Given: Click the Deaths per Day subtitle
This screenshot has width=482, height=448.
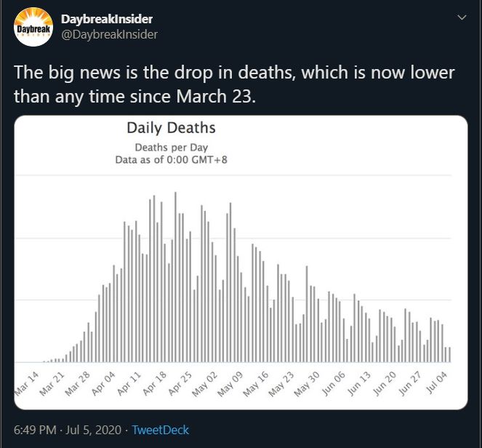Looking at the screenshot, I should [x=172, y=148].
